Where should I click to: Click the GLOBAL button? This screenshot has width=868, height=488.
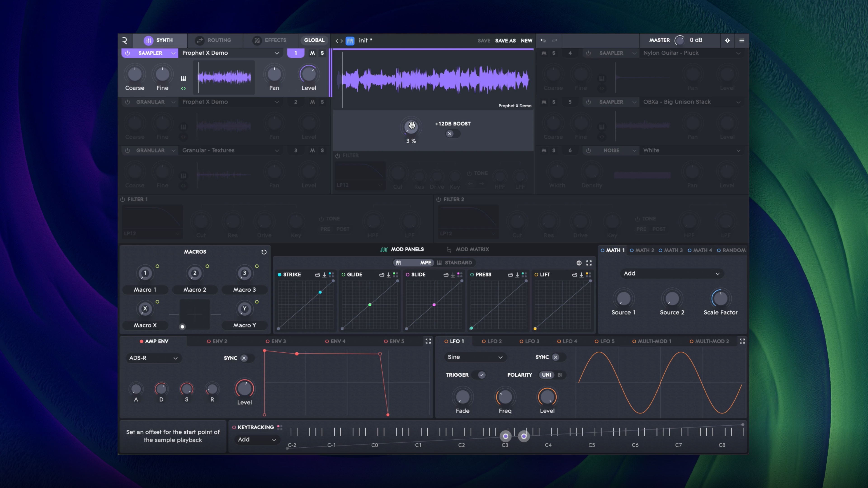pyautogui.click(x=314, y=40)
